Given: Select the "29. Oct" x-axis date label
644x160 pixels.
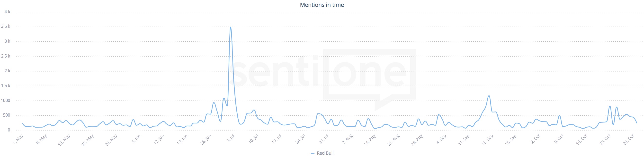Looking at the screenshot, I should pyautogui.click(x=629, y=140).
